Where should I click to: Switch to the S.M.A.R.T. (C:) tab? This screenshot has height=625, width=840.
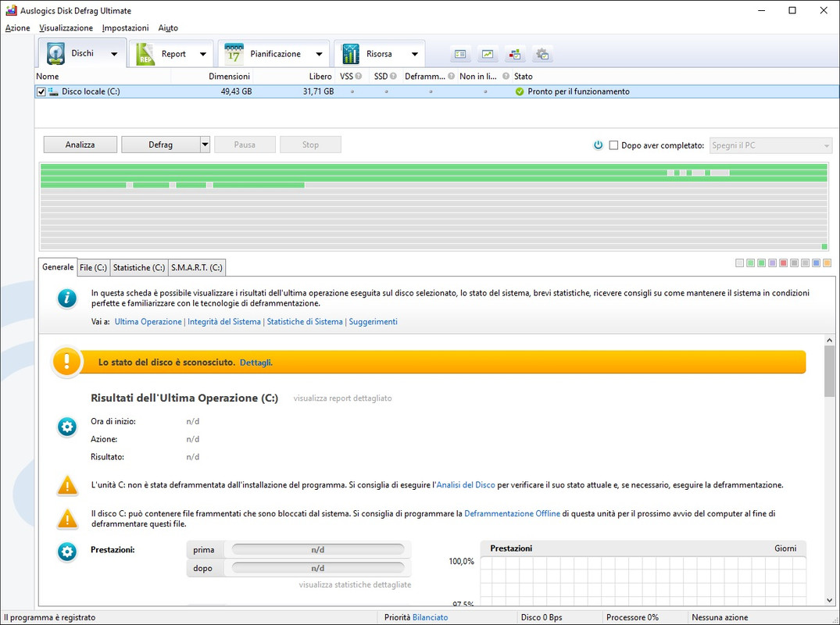tap(197, 267)
